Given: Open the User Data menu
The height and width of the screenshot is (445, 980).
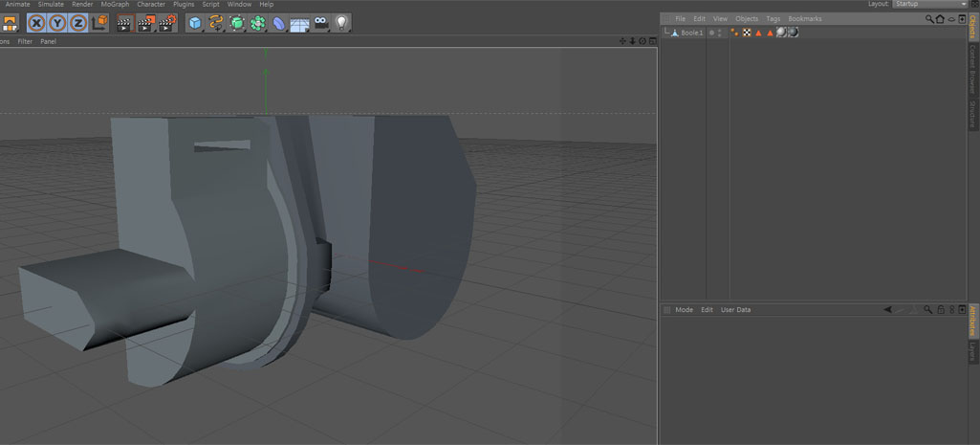Looking at the screenshot, I should coord(735,310).
